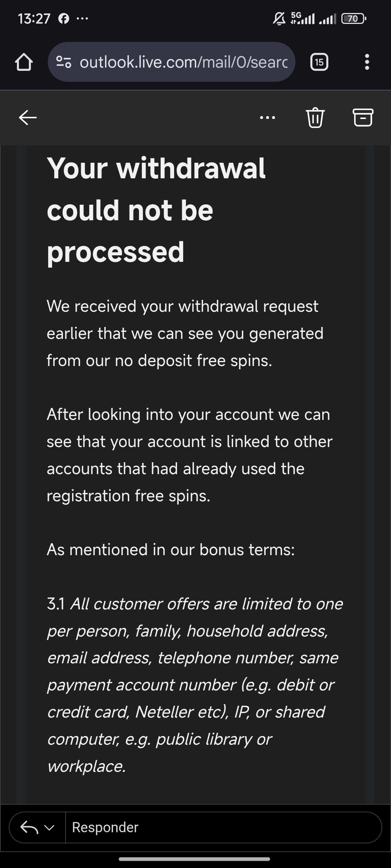Tap the battery indicator showing 70
The height and width of the screenshot is (868, 391).
tap(354, 18)
